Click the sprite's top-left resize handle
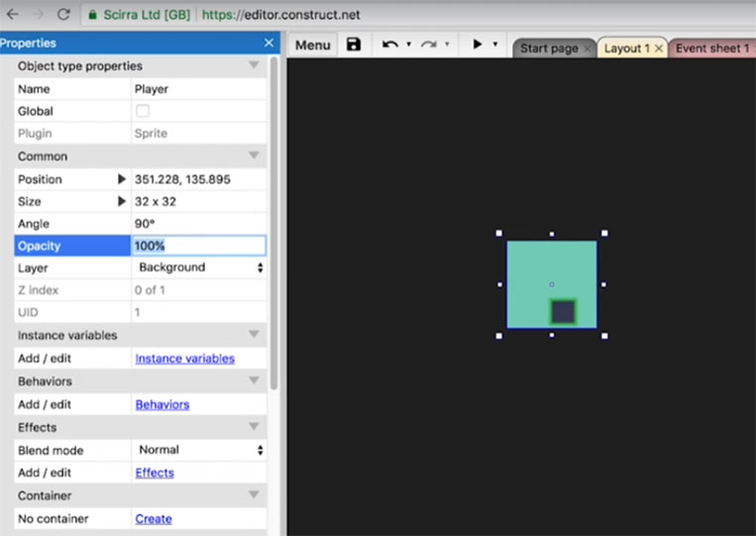The width and height of the screenshot is (756, 536). [499, 233]
